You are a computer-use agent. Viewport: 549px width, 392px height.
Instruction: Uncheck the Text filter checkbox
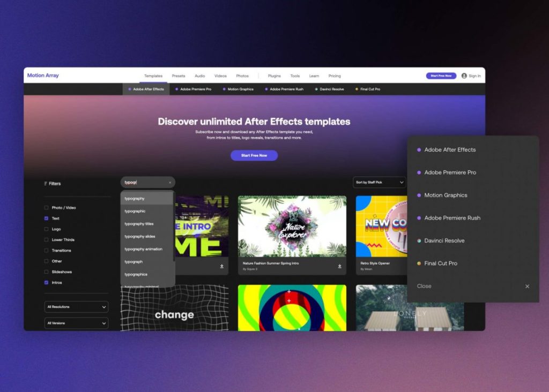(47, 218)
